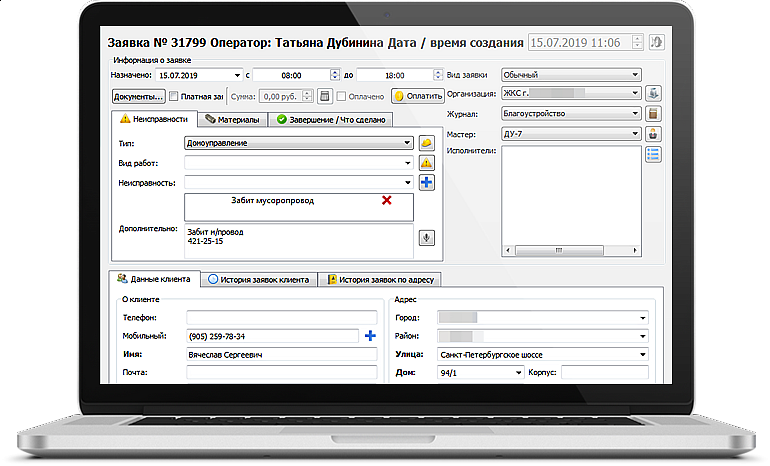Open the Неисправность dropdown

click(408, 183)
